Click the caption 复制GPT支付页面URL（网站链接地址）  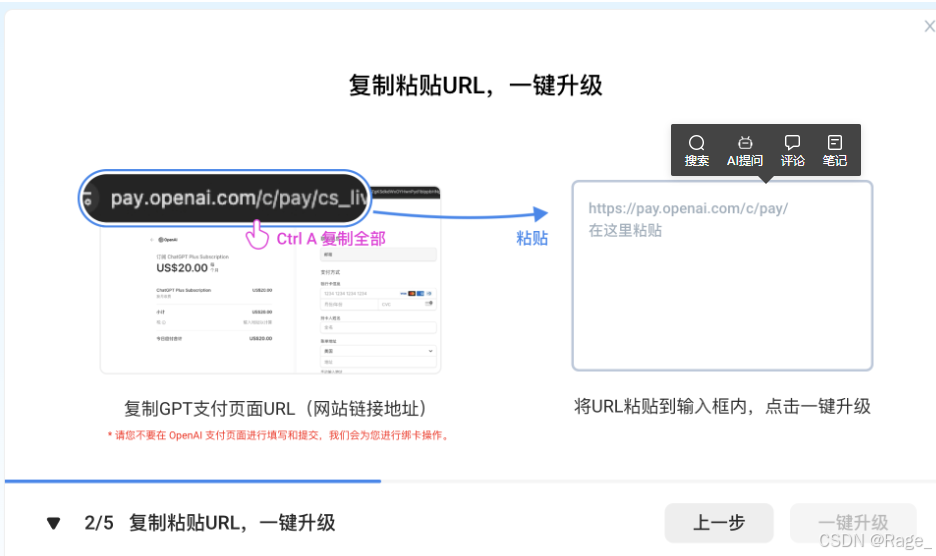[275, 408]
